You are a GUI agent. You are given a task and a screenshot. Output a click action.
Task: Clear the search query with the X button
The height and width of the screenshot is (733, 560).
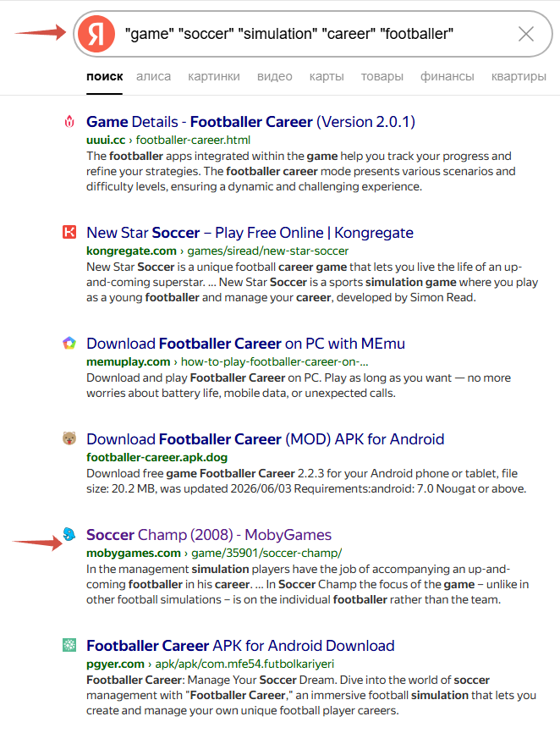point(526,34)
